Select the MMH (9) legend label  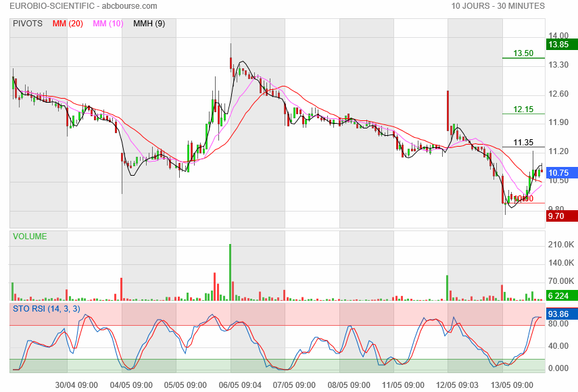click(x=149, y=24)
